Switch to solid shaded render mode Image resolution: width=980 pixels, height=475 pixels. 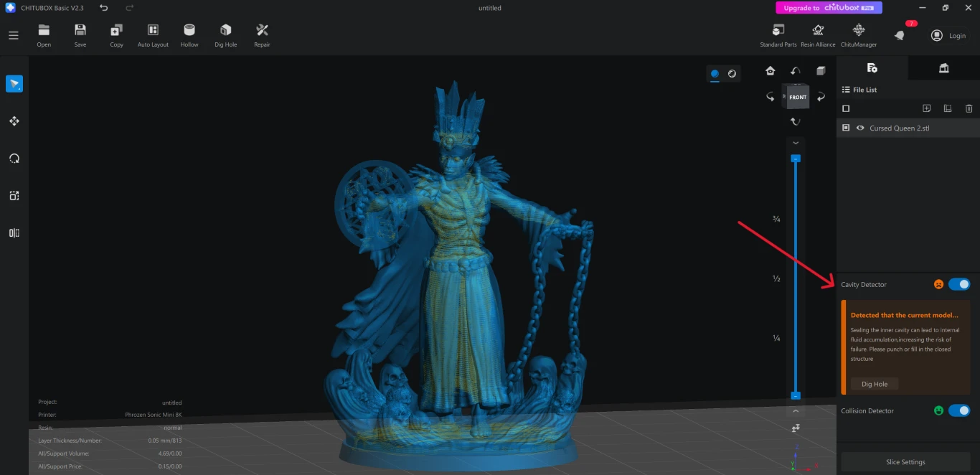(x=715, y=73)
